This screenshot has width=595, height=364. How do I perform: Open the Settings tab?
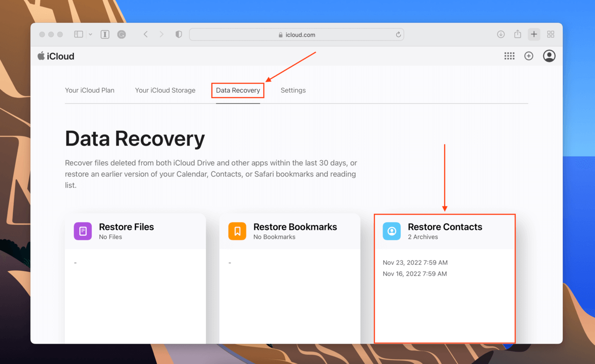click(293, 90)
